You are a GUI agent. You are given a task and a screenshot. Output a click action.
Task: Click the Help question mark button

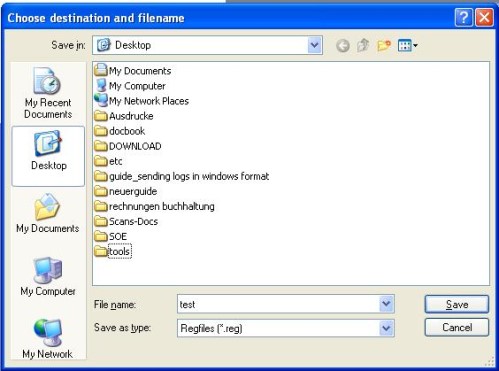463,17
